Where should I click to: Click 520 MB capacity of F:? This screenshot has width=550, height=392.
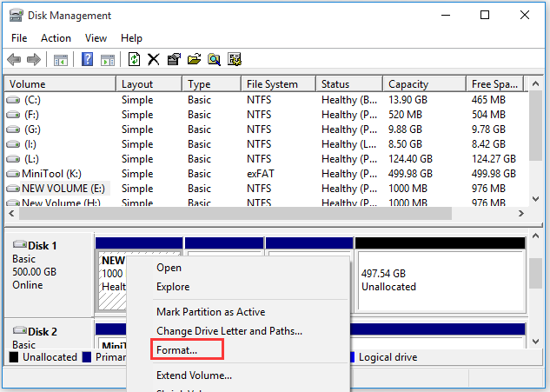(405, 115)
